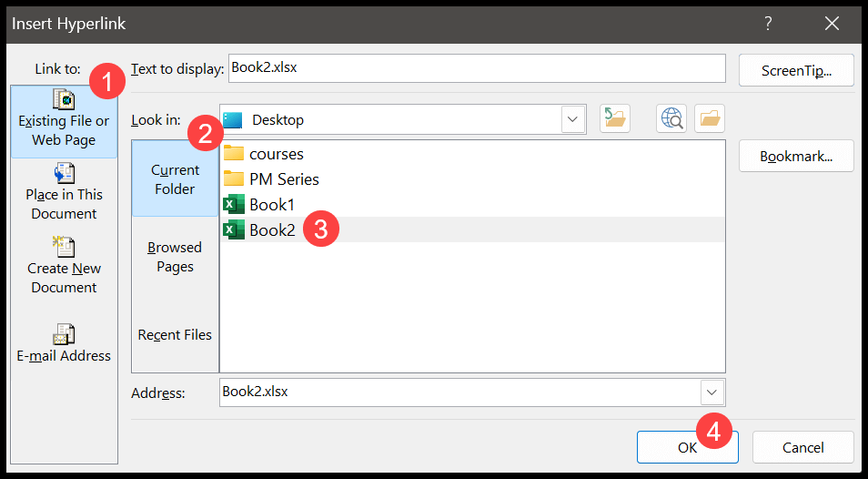This screenshot has width=868, height=479.
Task: Open the Address dropdown arrow
Action: (x=712, y=392)
